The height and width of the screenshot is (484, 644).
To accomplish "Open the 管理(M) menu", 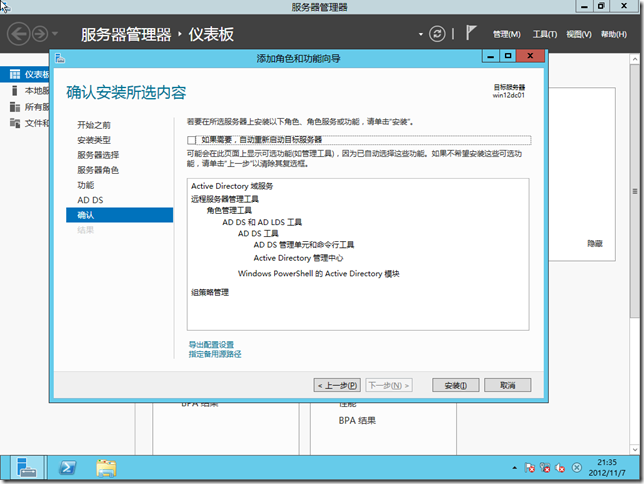I will coord(506,35).
